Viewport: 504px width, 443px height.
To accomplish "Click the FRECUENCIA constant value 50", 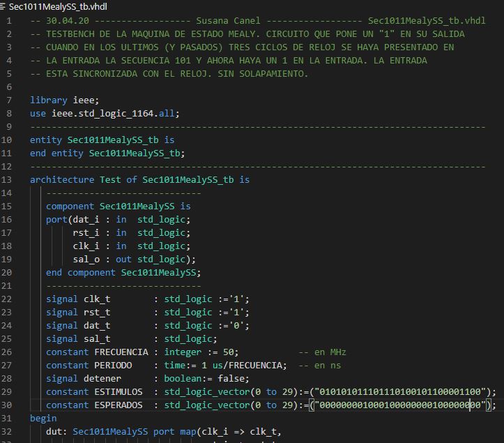I will (230, 352).
